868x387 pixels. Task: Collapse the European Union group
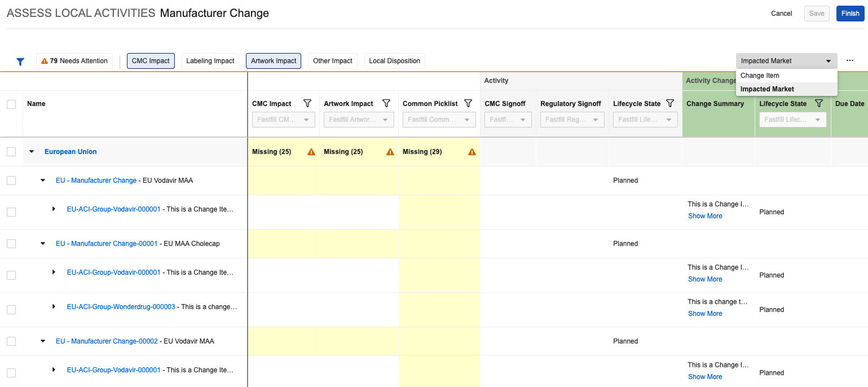coord(32,152)
